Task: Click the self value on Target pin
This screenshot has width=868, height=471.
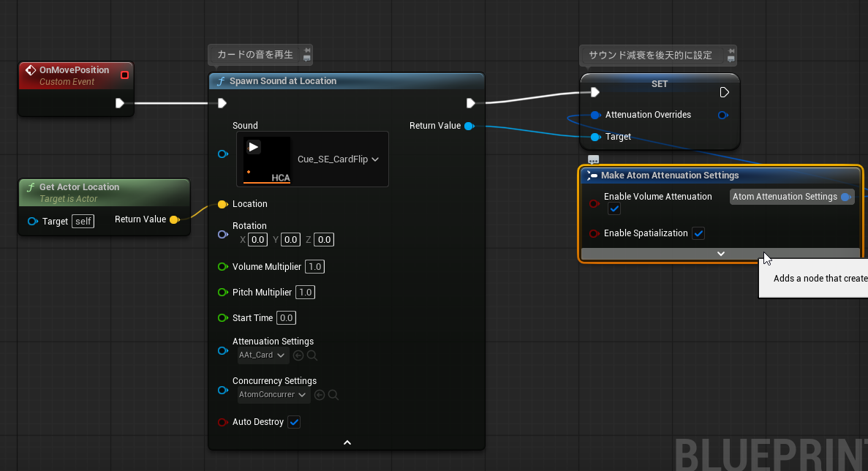Action: [83, 222]
